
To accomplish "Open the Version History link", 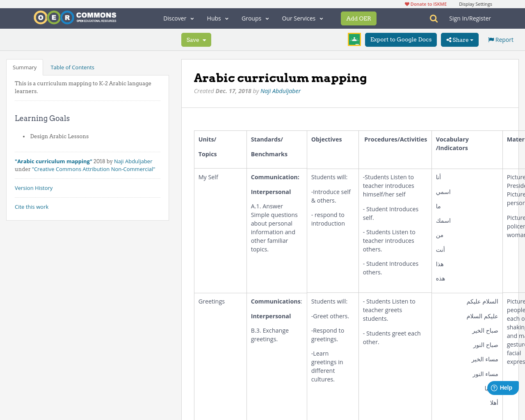I will point(34,188).
